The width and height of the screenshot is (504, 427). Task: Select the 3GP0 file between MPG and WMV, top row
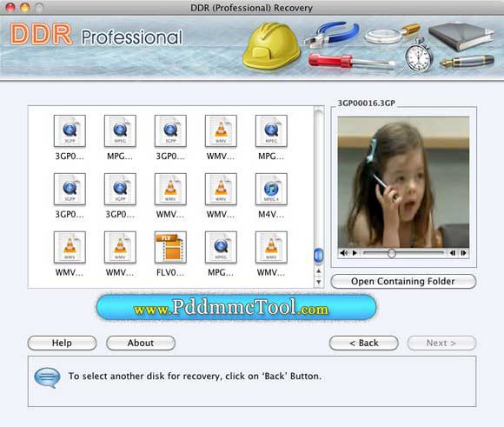pyautogui.click(x=170, y=131)
